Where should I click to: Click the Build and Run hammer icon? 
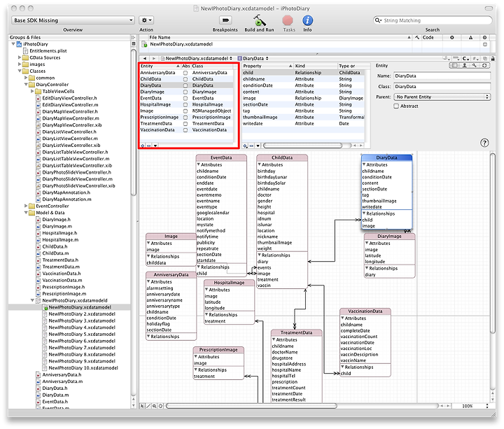tap(259, 20)
